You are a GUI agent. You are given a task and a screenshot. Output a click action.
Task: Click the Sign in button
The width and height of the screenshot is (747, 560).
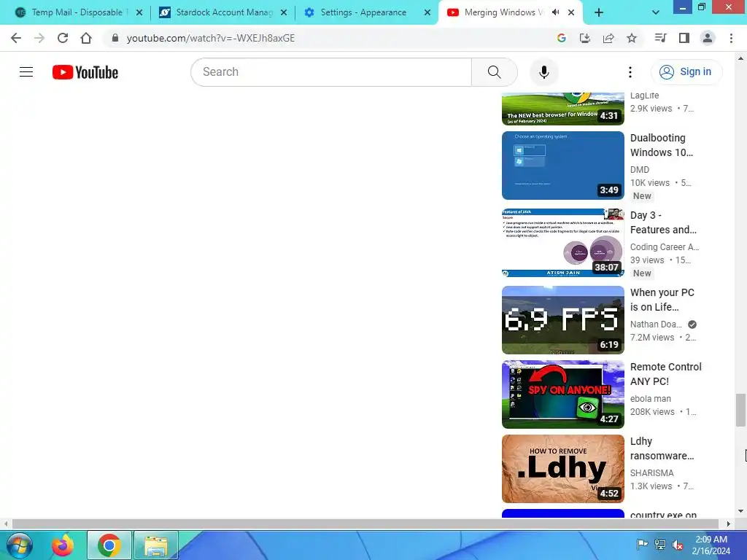(x=686, y=72)
